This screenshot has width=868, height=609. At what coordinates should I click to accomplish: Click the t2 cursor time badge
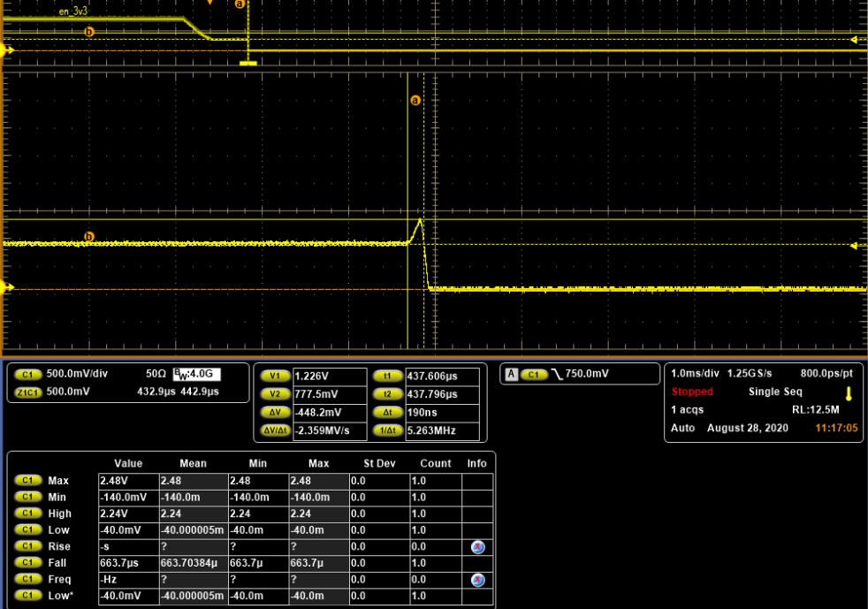click(x=387, y=393)
